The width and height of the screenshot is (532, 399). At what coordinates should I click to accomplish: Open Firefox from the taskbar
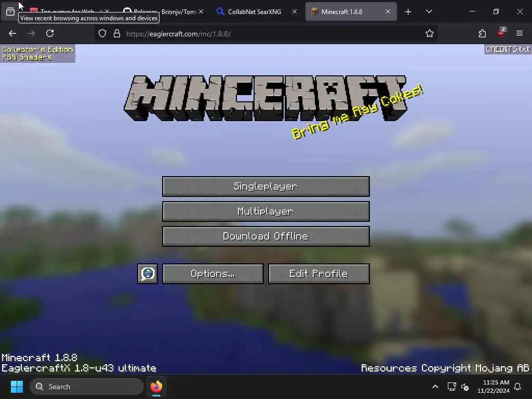[156, 387]
